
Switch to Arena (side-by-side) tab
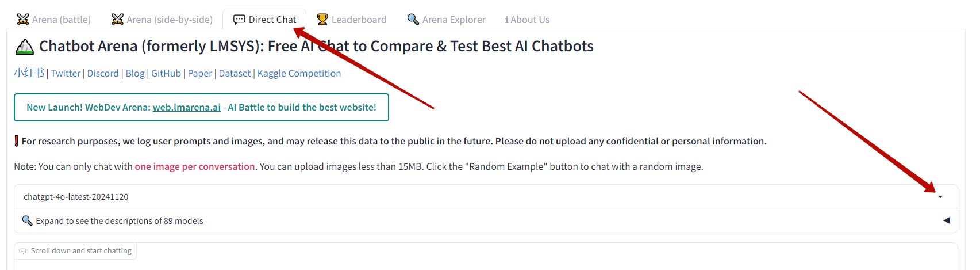162,20
